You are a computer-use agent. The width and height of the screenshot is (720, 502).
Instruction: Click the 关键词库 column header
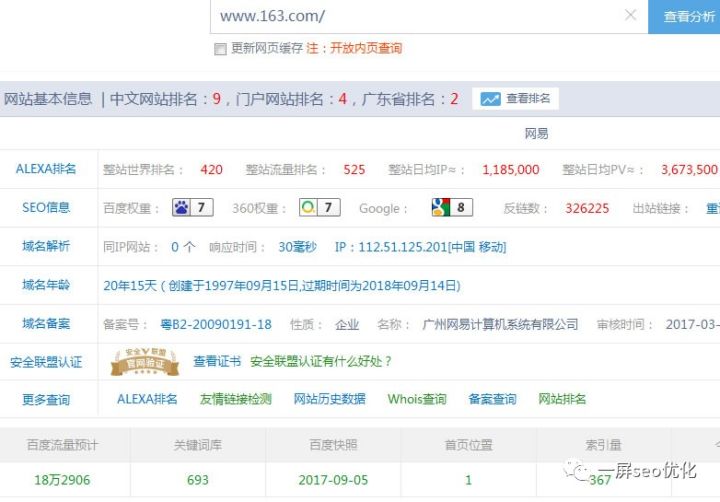pos(198,445)
